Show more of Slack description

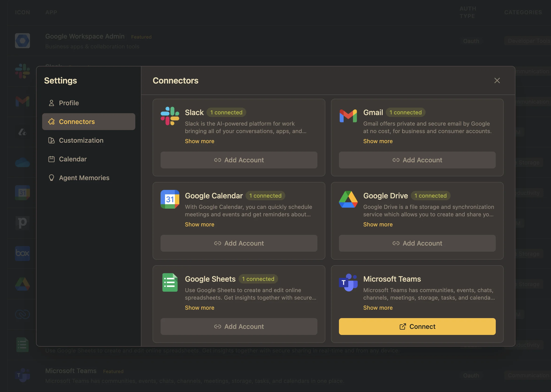click(x=199, y=141)
